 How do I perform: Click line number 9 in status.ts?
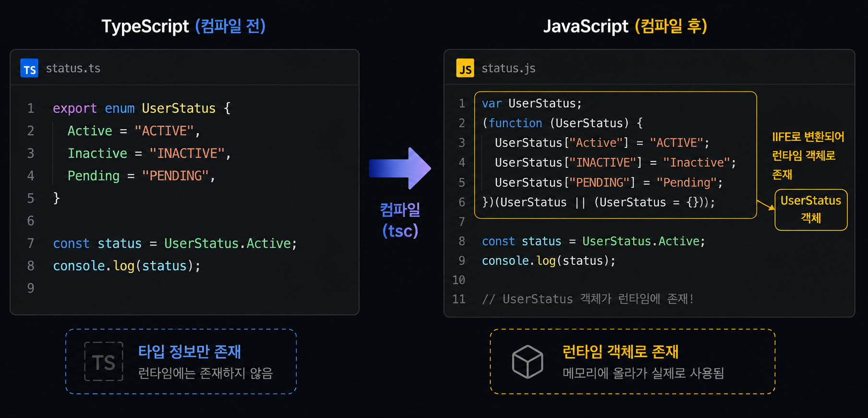[x=31, y=288]
